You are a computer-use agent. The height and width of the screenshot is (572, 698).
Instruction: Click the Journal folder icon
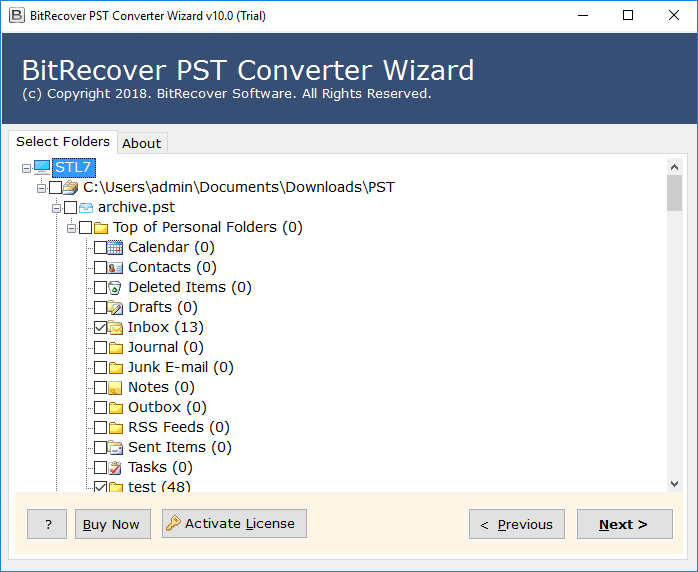[x=116, y=348]
